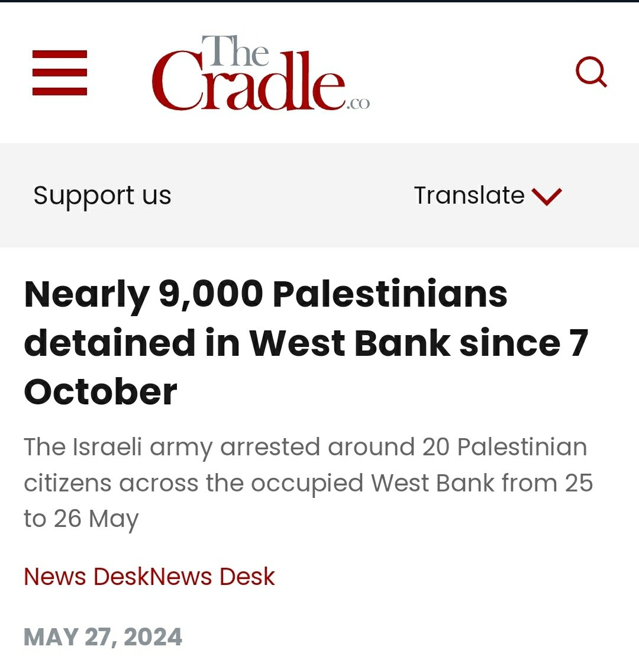The width and height of the screenshot is (639, 672).
Task: Click the gray bar between Support and Translate
Action: 292,195
